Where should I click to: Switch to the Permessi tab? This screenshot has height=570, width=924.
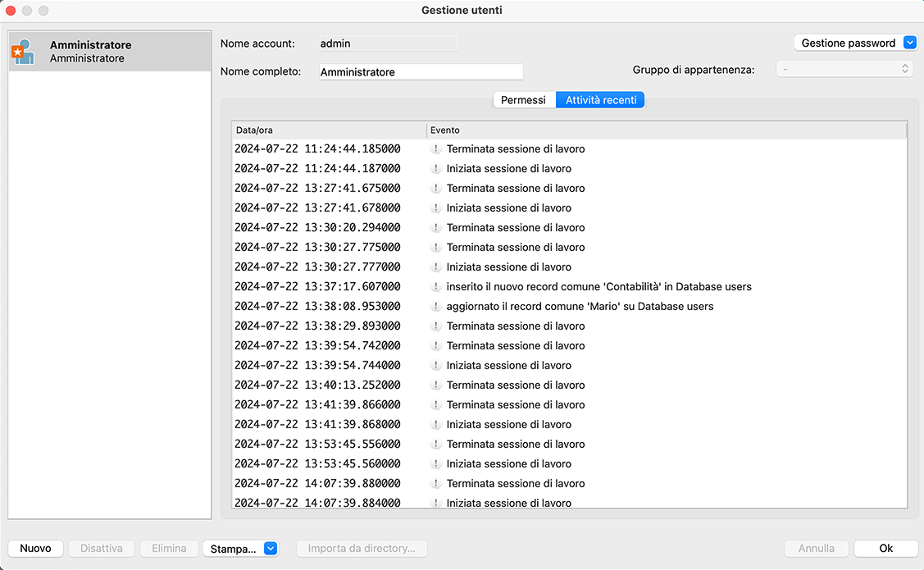point(523,100)
